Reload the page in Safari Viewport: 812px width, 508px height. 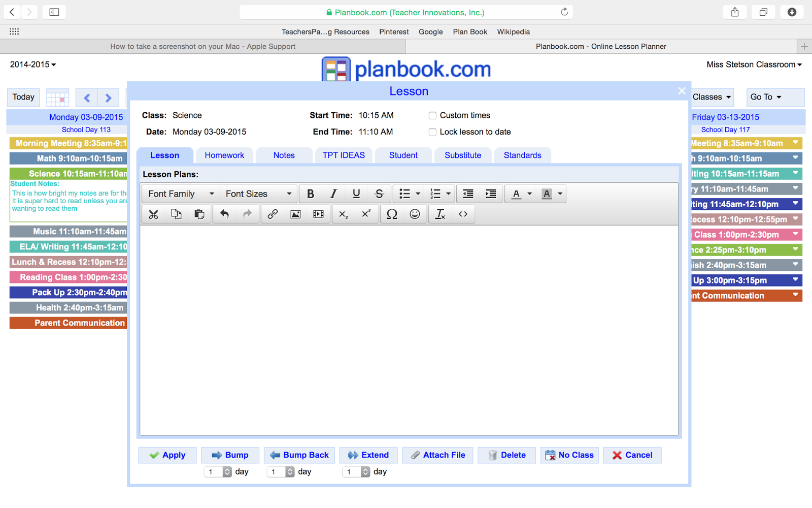click(x=564, y=12)
